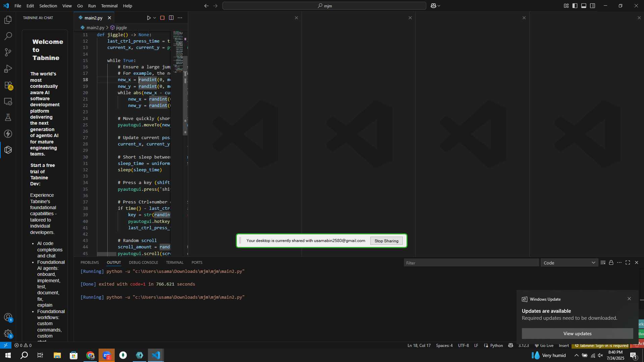Image resolution: width=644 pixels, height=362 pixels.
Task: Click the Output Filter input field
Action: pyautogui.click(x=471, y=263)
